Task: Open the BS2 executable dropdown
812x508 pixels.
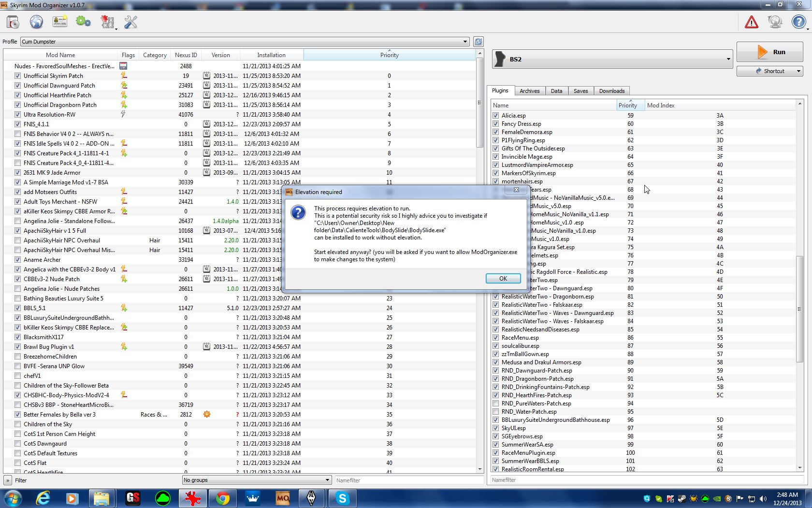Action: click(612, 59)
